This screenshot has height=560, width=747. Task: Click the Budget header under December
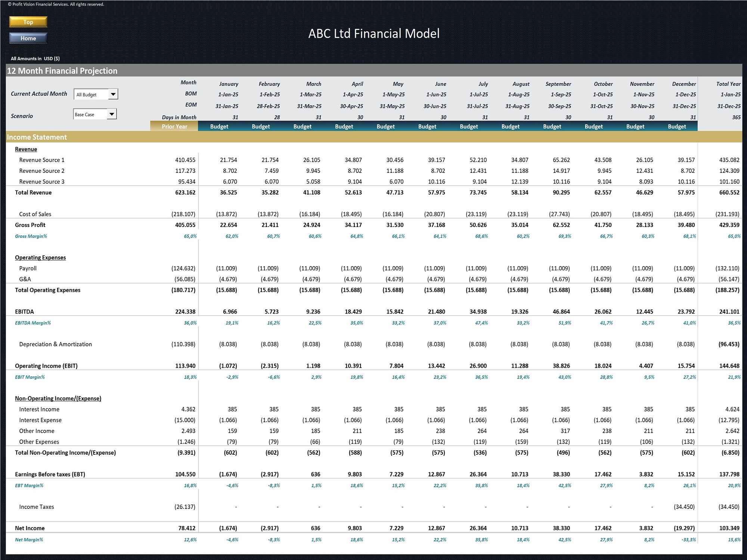point(677,127)
